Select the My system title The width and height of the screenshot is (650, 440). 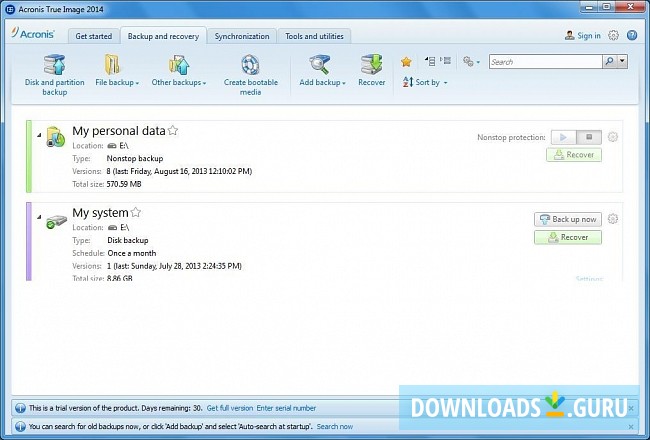coord(100,212)
